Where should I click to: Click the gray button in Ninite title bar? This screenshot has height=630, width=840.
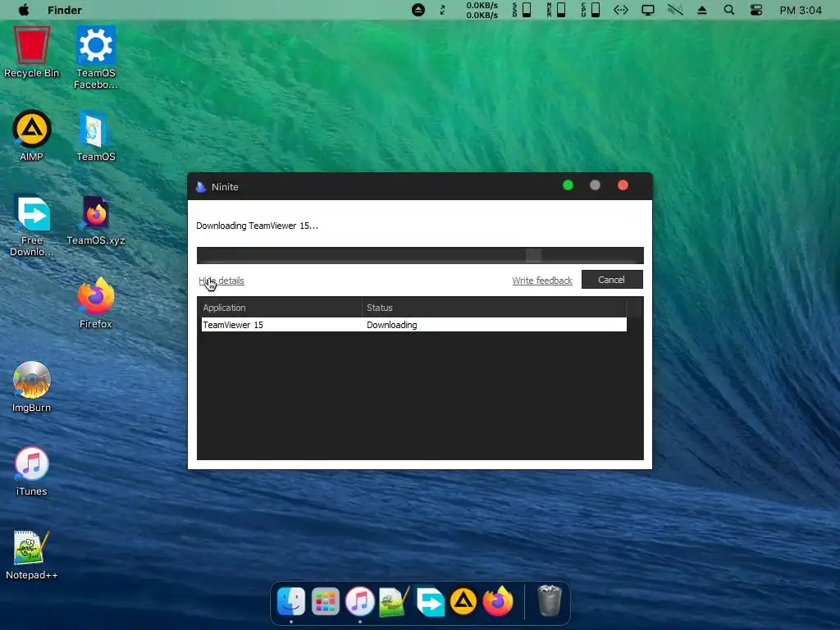595,185
